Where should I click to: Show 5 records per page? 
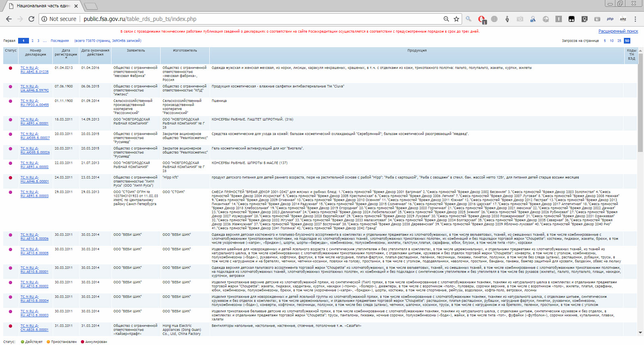[605, 41]
